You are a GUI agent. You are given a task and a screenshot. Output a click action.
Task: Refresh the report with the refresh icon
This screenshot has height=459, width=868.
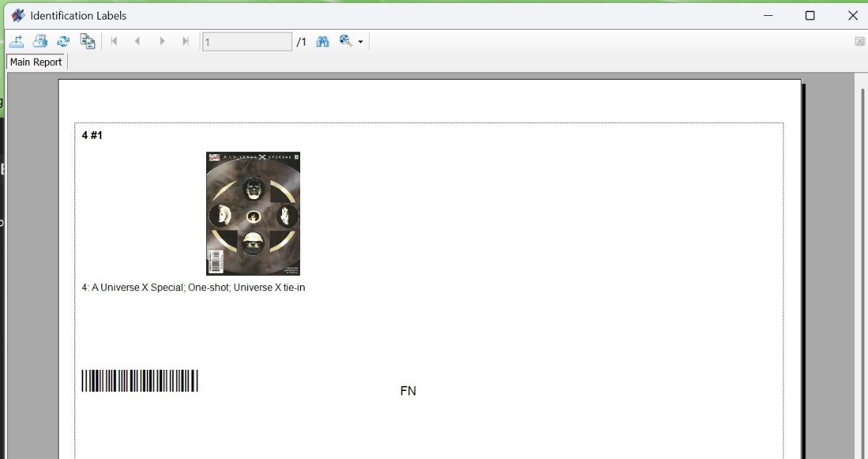[63, 41]
